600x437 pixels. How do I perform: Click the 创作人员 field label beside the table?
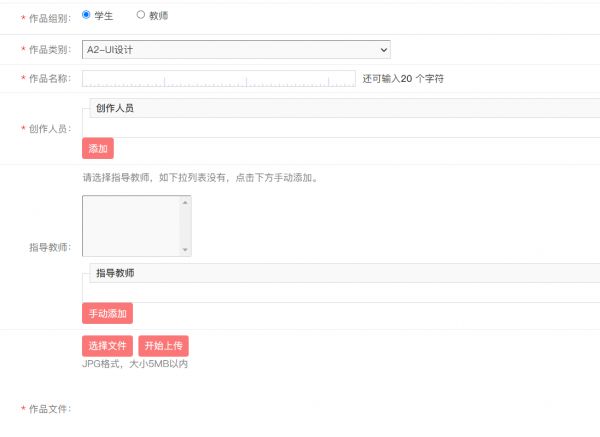[x=50, y=129]
